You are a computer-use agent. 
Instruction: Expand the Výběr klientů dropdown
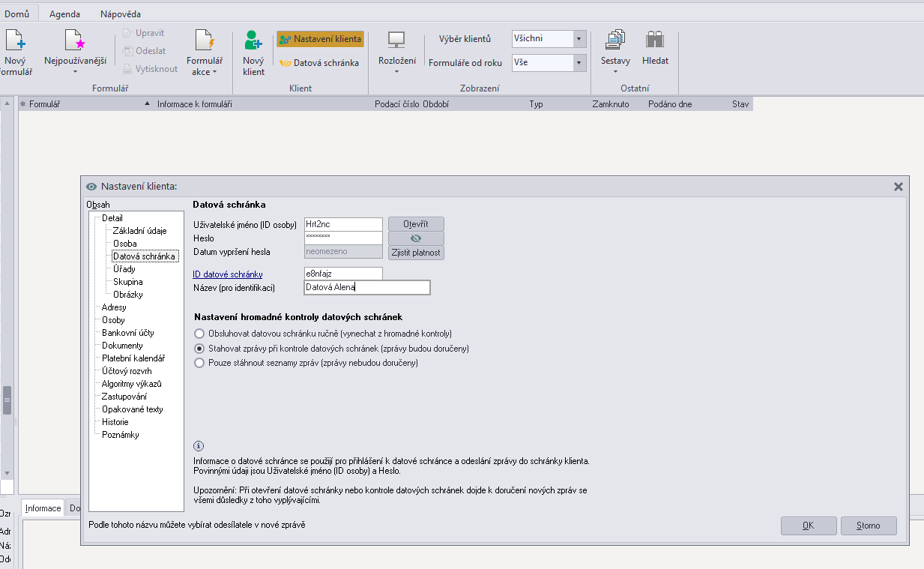point(579,39)
